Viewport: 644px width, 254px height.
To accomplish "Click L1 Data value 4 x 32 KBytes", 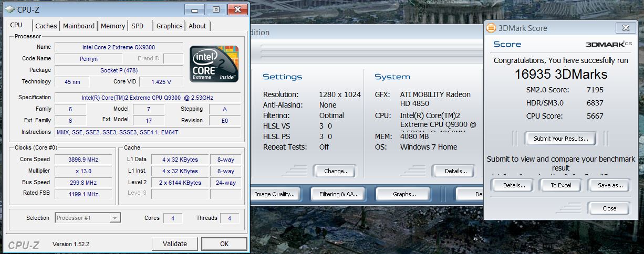I will pos(179,160).
